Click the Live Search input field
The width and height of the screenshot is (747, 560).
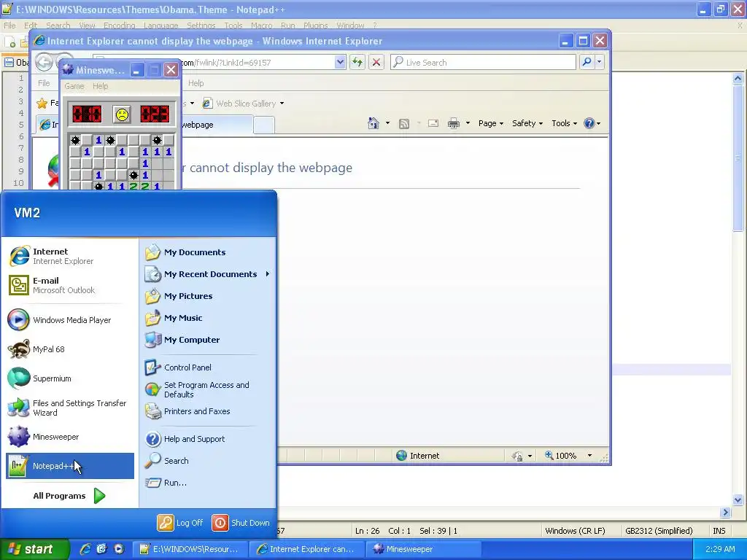coord(483,63)
